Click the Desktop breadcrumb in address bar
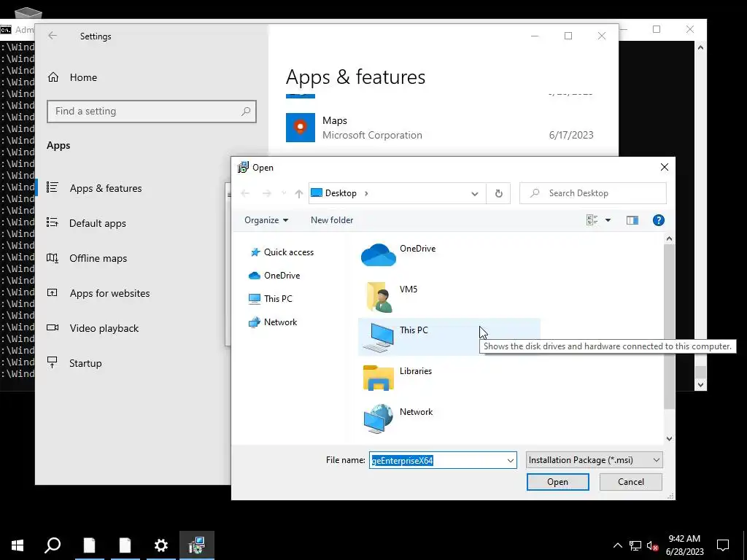 341,193
